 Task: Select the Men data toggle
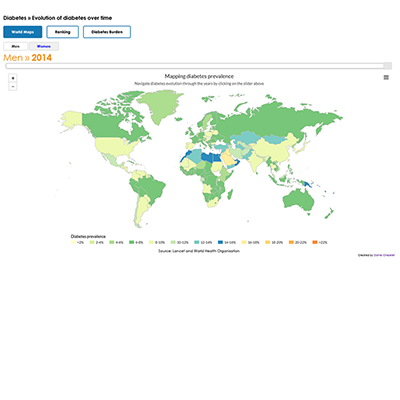click(16, 46)
